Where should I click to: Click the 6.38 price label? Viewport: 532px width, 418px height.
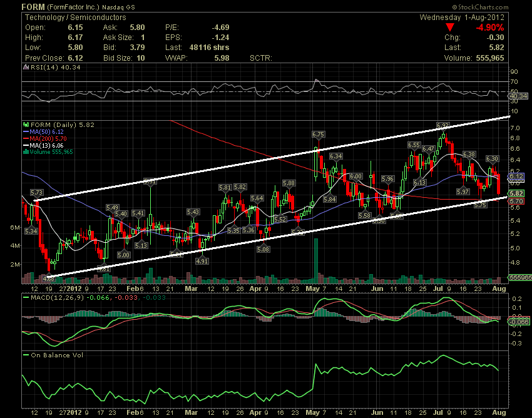click(x=469, y=155)
